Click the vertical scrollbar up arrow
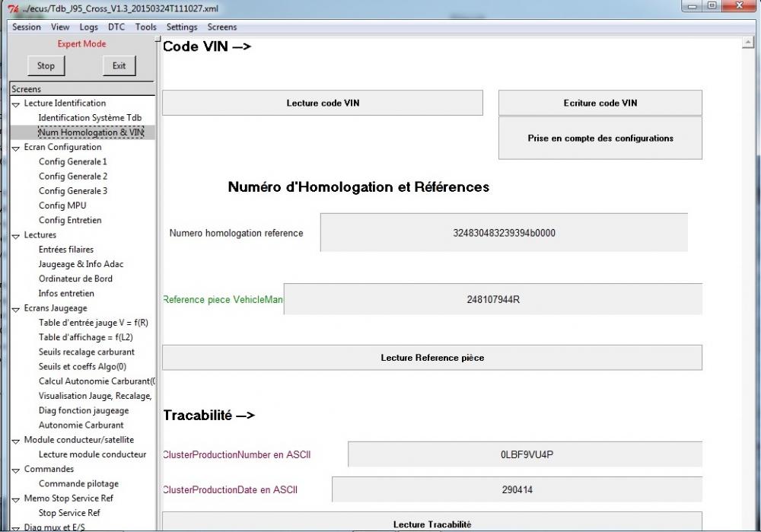761x532 pixels. coord(747,43)
